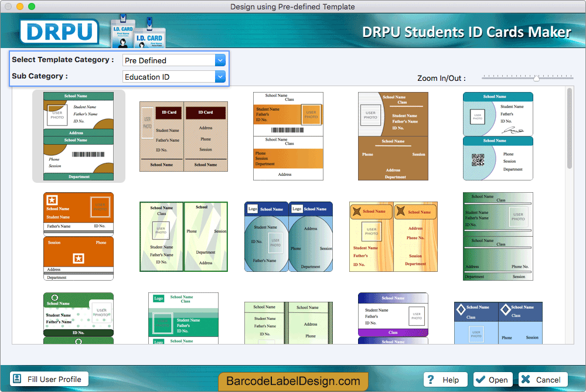Click the Help button

point(445,380)
